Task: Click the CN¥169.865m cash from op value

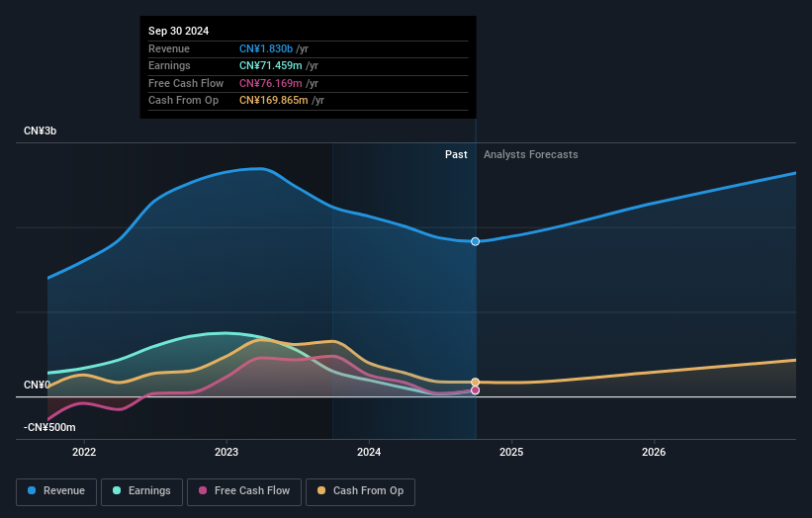Action: [273, 101]
